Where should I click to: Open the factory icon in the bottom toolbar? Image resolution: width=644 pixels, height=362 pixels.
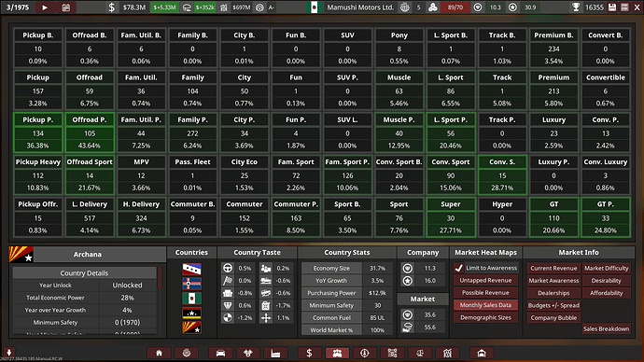tap(275, 353)
